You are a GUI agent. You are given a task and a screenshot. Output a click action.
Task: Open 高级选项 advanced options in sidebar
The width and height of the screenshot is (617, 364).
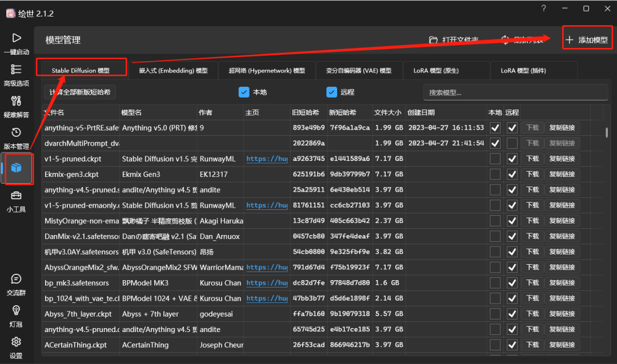pyautogui.click(x=16, y=70)
